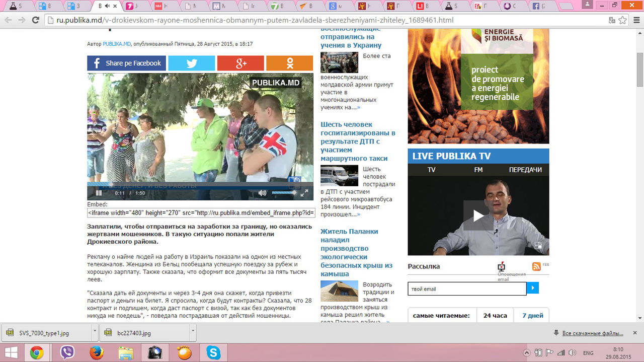Viewport: 644px width, 362px height.
Task: Follow the '»' read-more link after 'Инцидент произошел...'
Action: (359, 214)
